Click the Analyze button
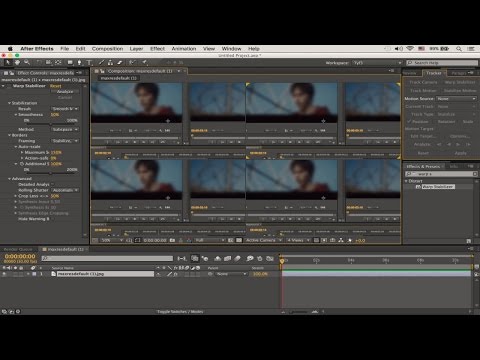The height and width of the screenshot is (360, 480). (65, 92)
